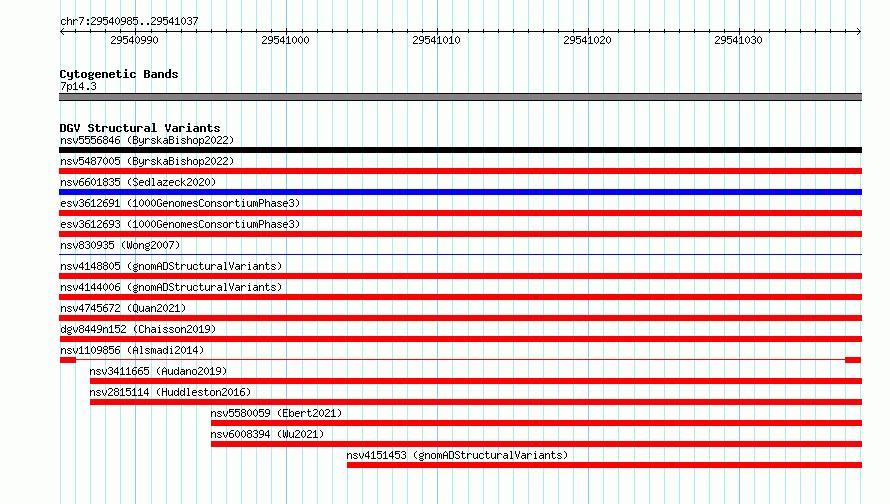Select the red nsv5580059 variant bar

click(536, 423)
